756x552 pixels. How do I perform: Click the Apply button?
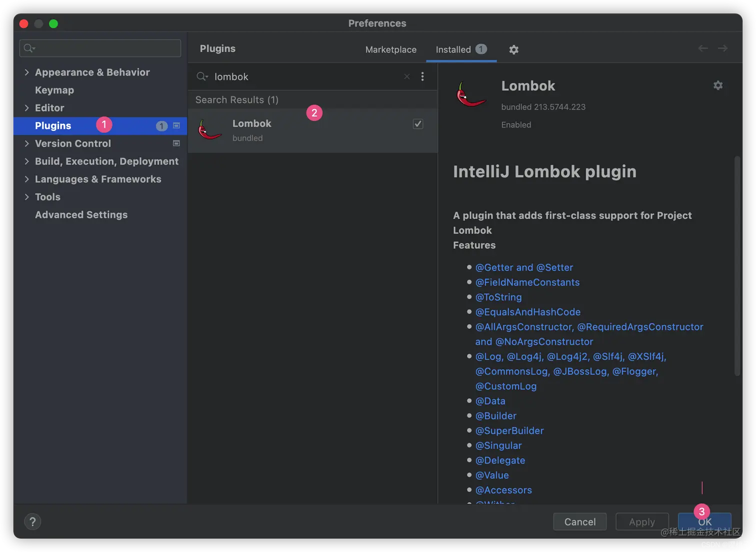pos(642,522)
